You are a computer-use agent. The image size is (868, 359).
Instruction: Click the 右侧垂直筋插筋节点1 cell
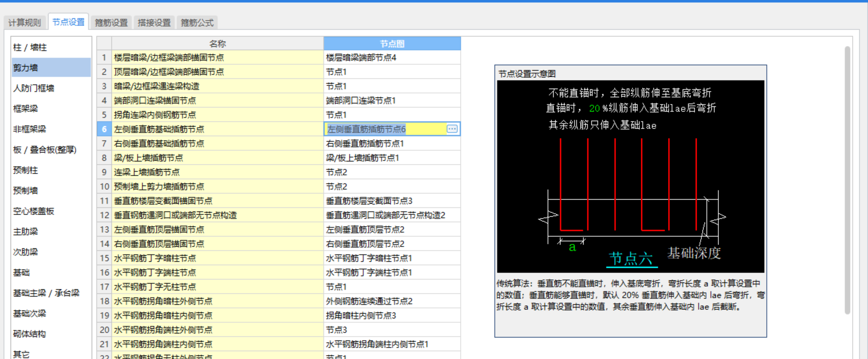(392, 143)
